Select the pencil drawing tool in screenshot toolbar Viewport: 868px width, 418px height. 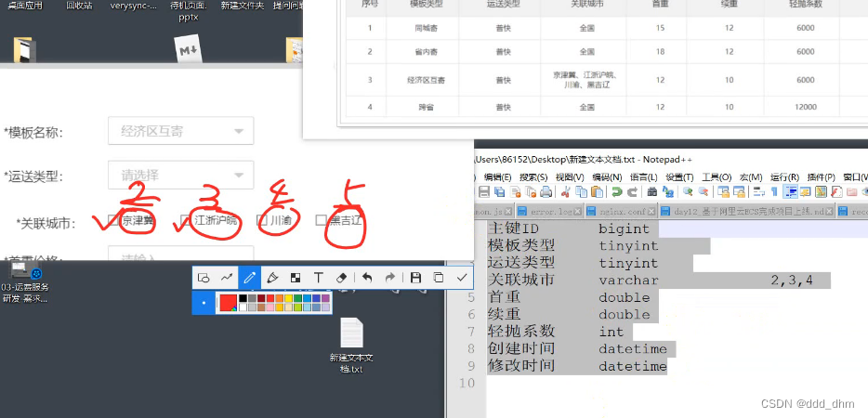click(x=250, y=278)
